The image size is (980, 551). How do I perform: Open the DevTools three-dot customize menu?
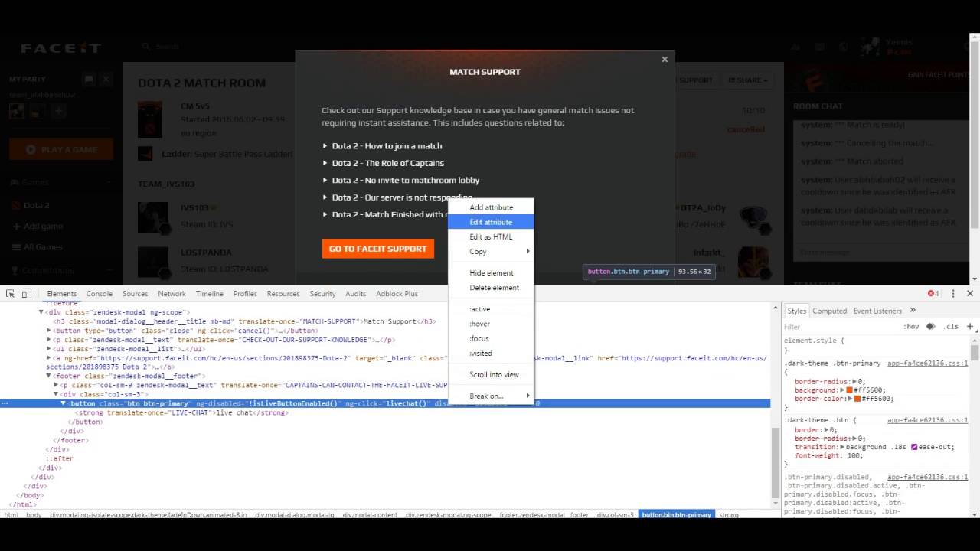[x=953, y=294]
